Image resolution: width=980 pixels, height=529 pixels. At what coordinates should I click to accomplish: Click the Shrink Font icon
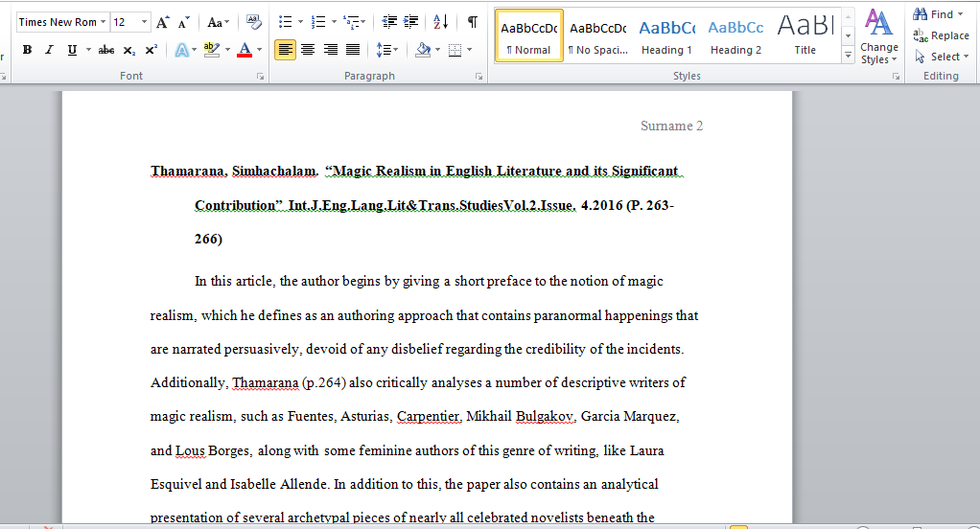coord(183,22)
